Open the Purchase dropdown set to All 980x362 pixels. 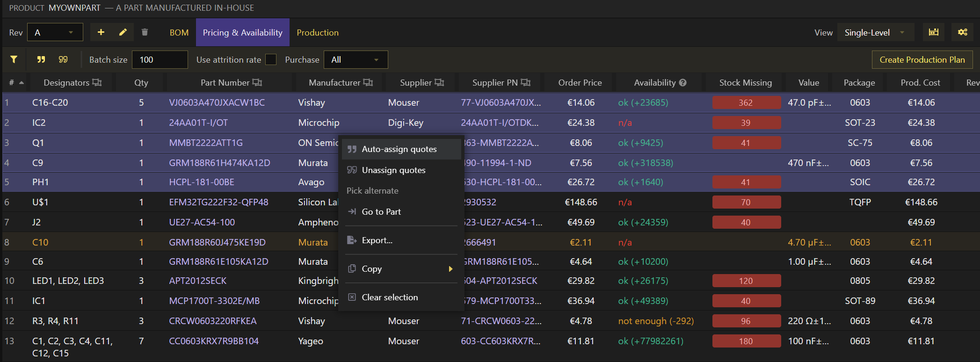click(356, 59)
